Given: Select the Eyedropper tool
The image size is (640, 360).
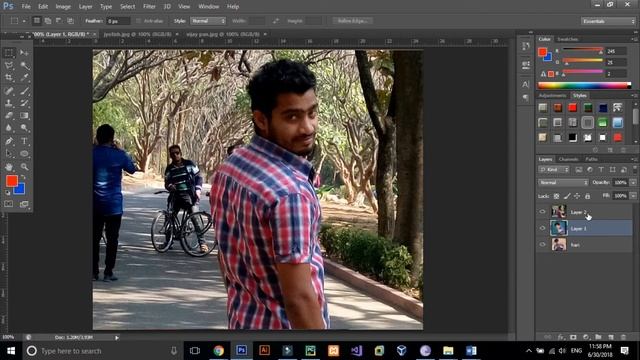Looking at the screenshot, I should click(x=24, y=78).
